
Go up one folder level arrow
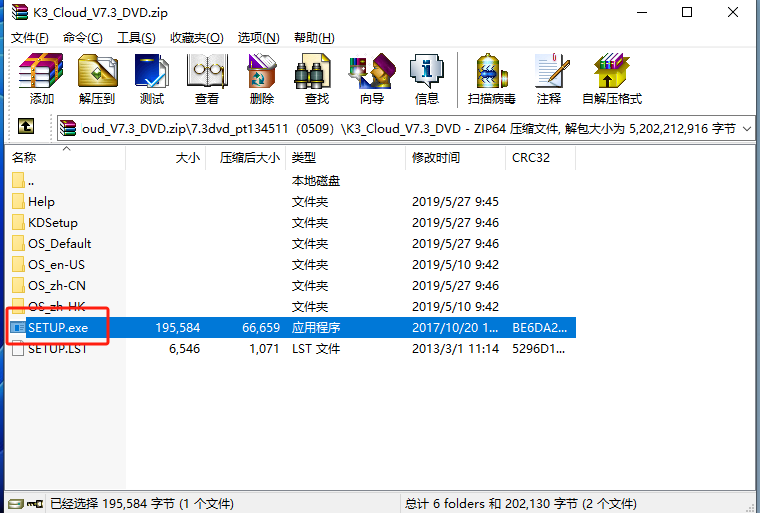[26, 127]
